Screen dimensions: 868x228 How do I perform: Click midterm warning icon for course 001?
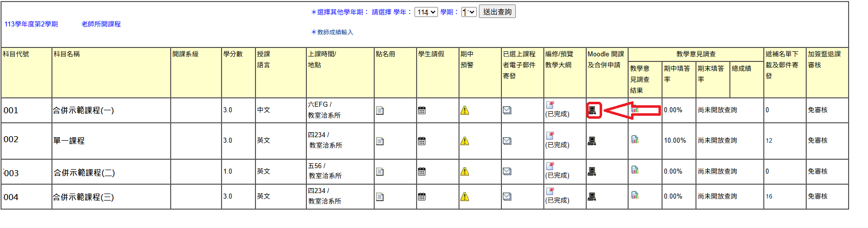coord(464,110)
